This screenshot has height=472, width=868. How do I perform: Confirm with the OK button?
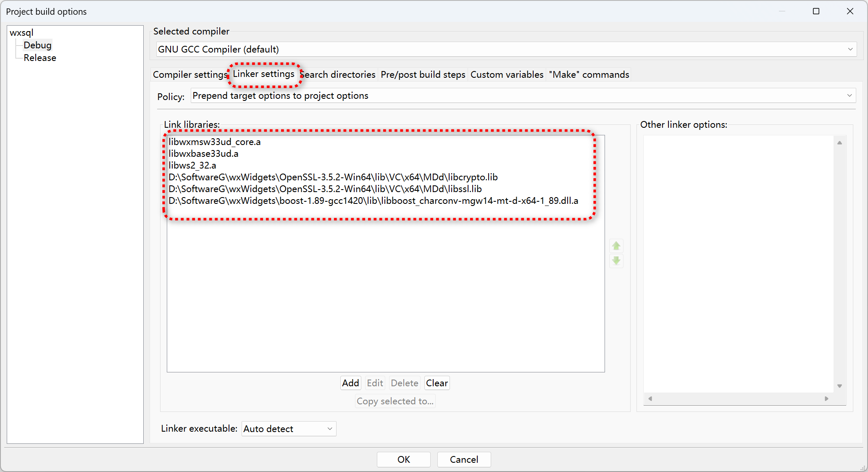point(403,459)
